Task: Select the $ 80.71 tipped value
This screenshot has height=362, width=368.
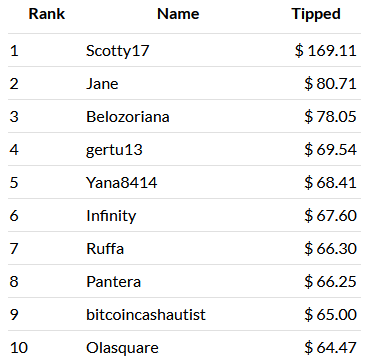Action: (x=330, y=83)
